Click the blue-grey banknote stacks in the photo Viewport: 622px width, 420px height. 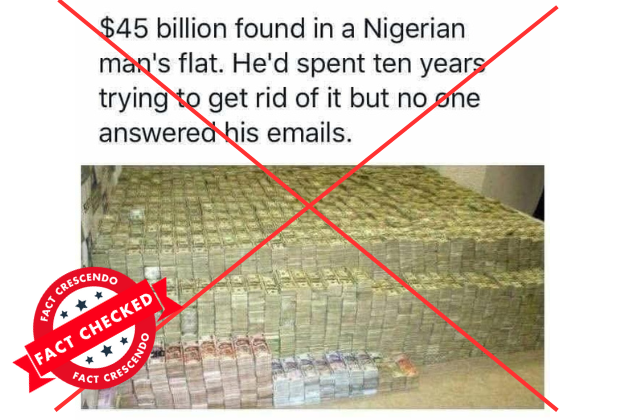point(325,375)
